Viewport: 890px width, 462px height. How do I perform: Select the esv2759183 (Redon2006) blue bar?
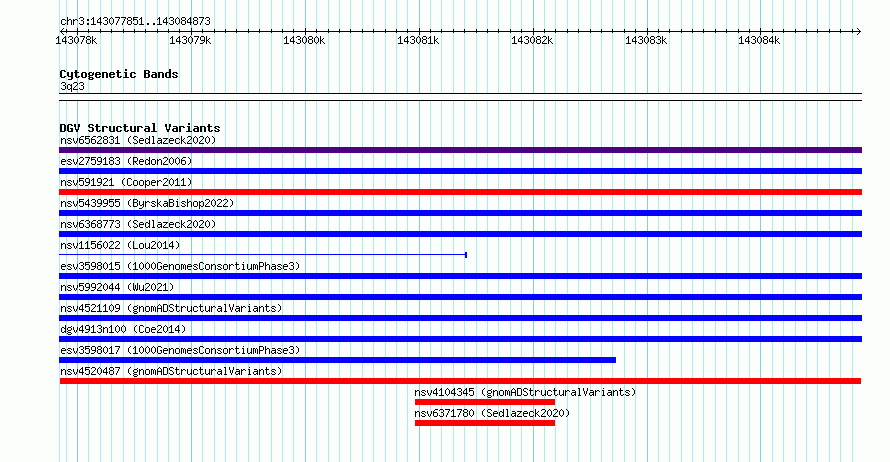(460, 171)
